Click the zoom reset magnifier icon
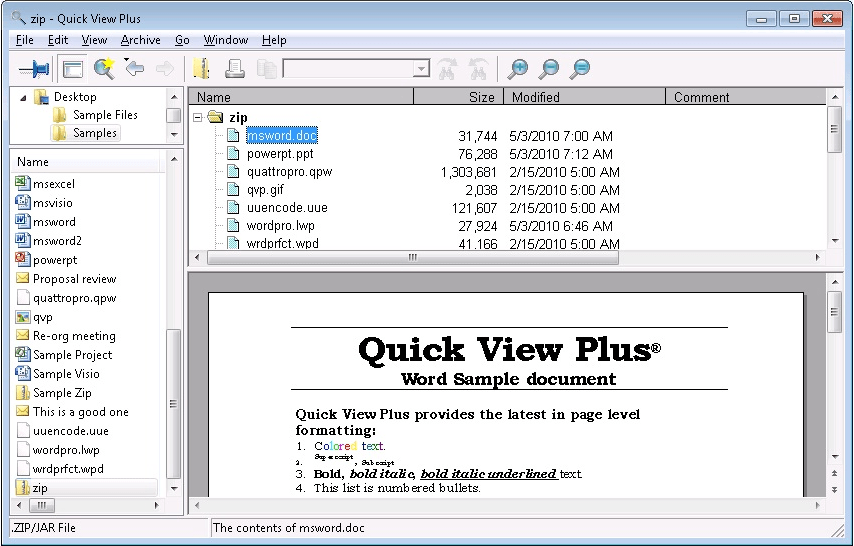The width and height of the screenshot is (854, 546). click(580, 69)
